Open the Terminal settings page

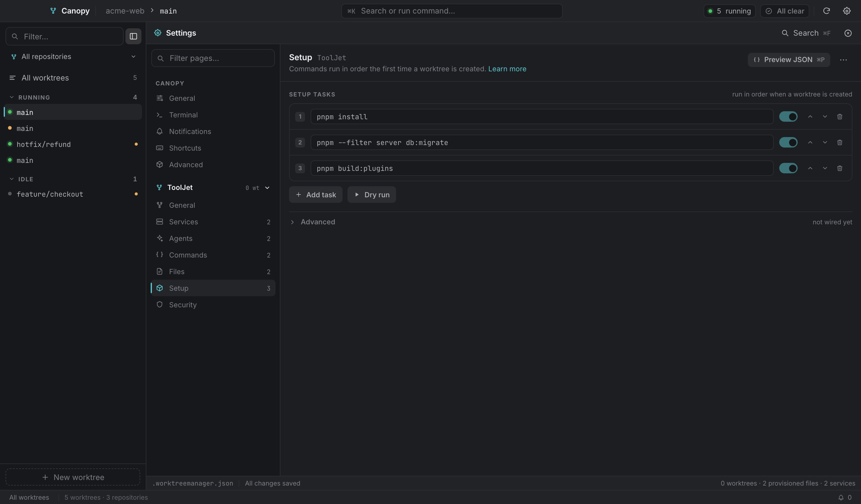tap(213, 115)
